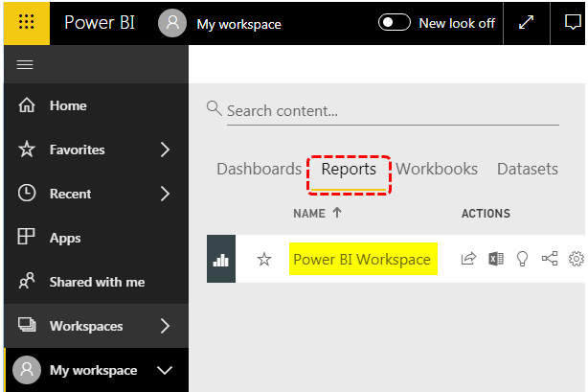Image resolution: width=588 pixels, height=392 pixels.
Task: Click the Shared with me people icon
Action: (27, 281)
